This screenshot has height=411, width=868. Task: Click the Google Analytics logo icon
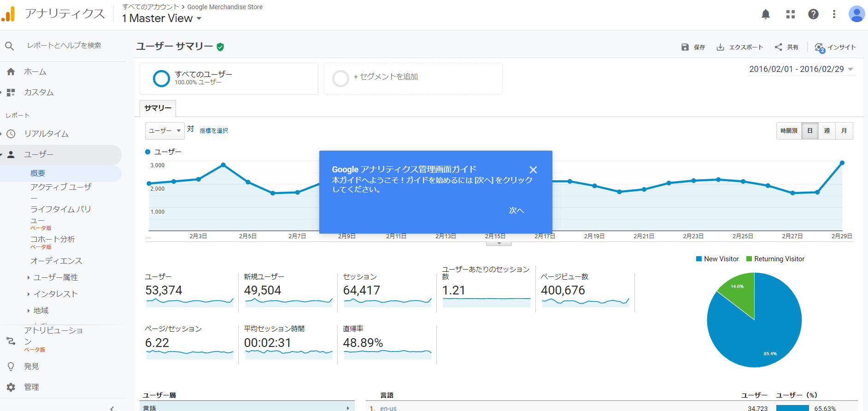coord(8,14)
